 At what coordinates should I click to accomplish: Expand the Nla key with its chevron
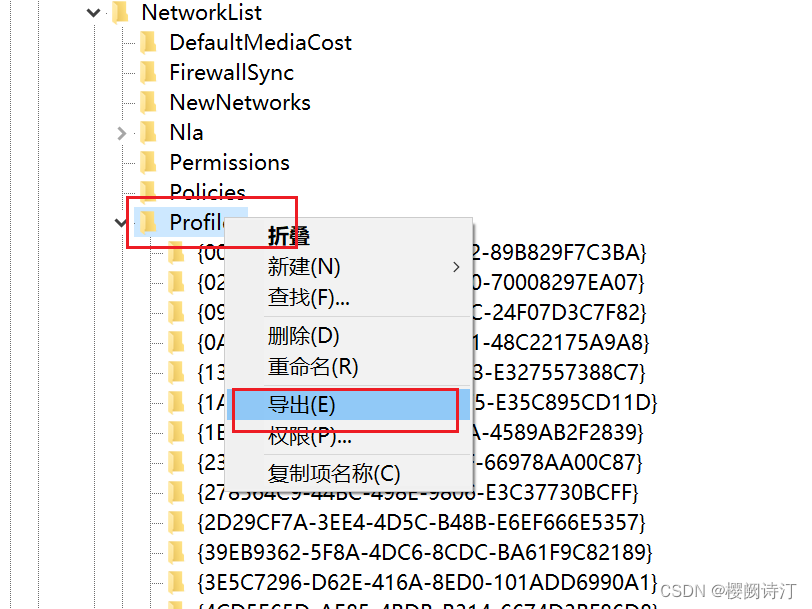pos(120,132)
